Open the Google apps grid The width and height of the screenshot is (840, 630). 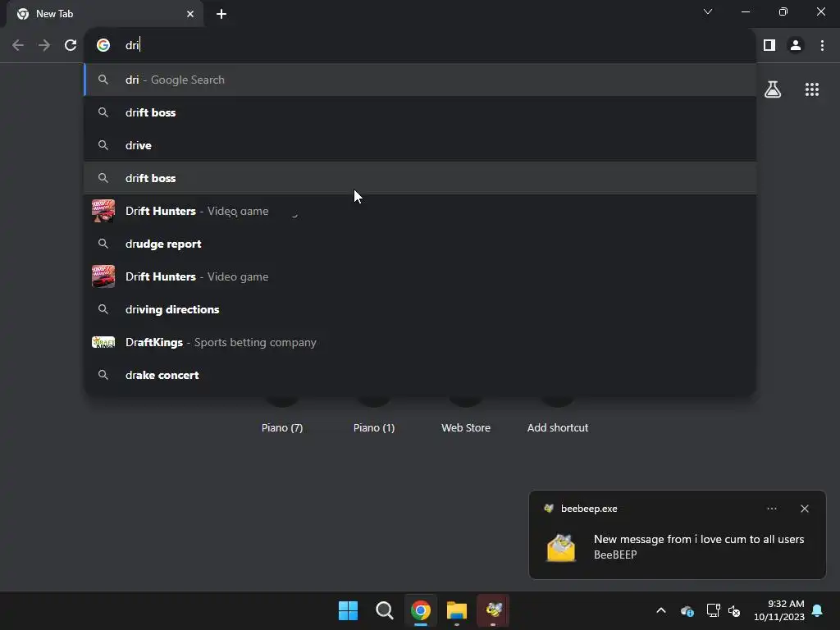[x=812, y=89]
